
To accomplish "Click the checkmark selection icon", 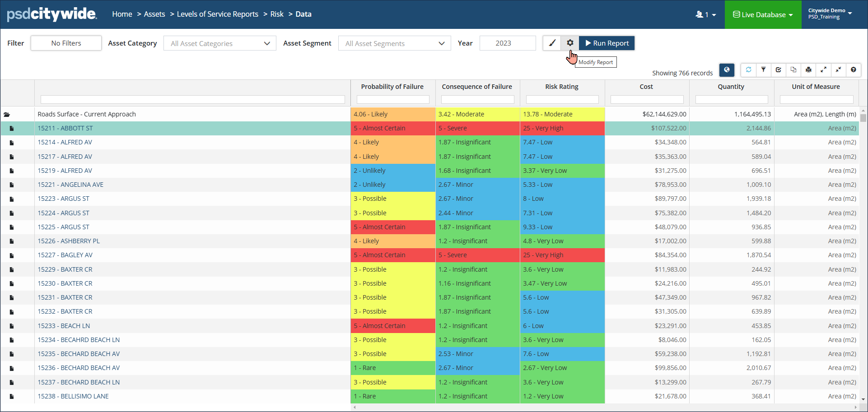I will click(778, 70).
